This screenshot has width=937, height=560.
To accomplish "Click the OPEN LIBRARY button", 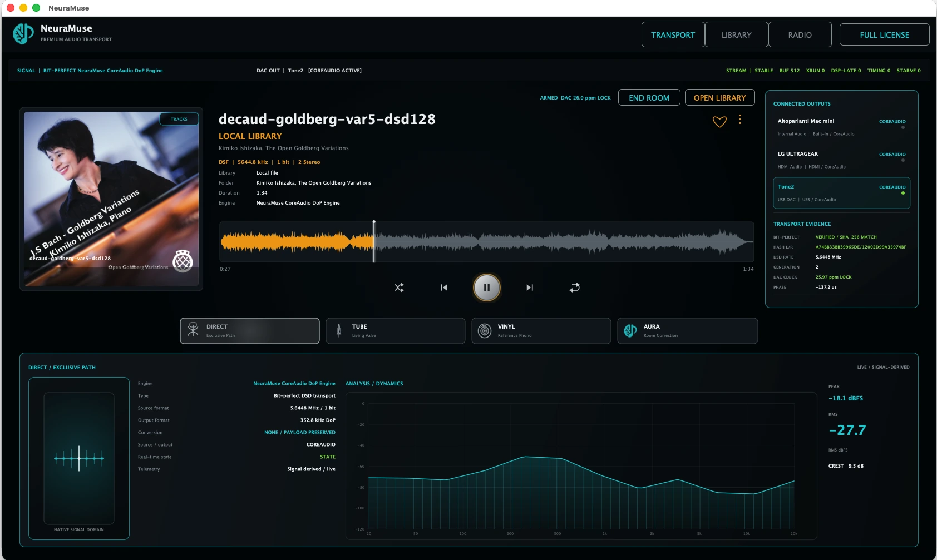I will tap(720, 97).
